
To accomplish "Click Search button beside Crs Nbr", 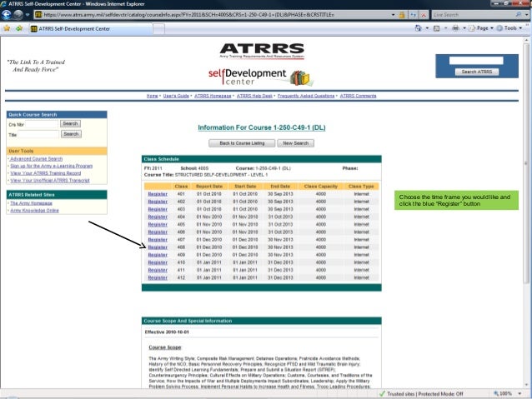I will click(70, 124).
